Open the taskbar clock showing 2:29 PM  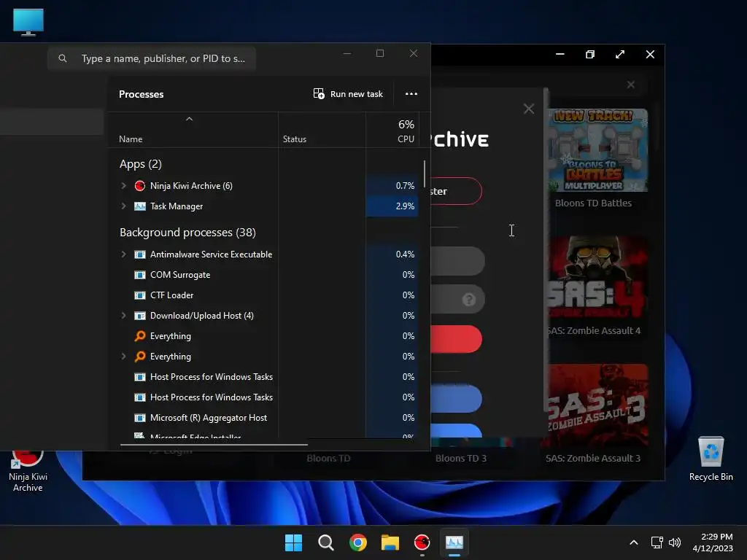[x=713, y=542]
